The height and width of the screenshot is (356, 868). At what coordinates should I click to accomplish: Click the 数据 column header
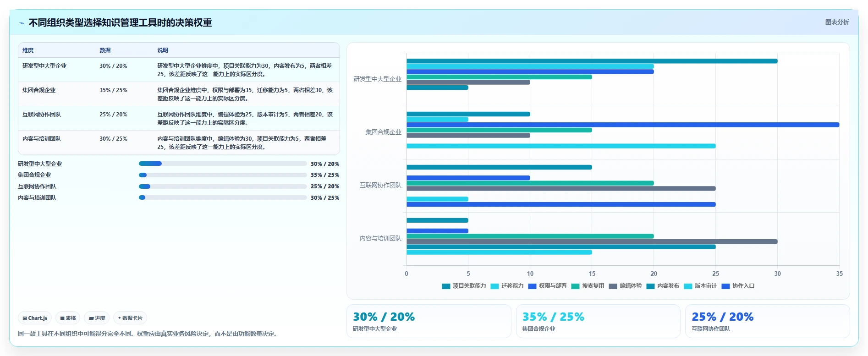[105, 50]
